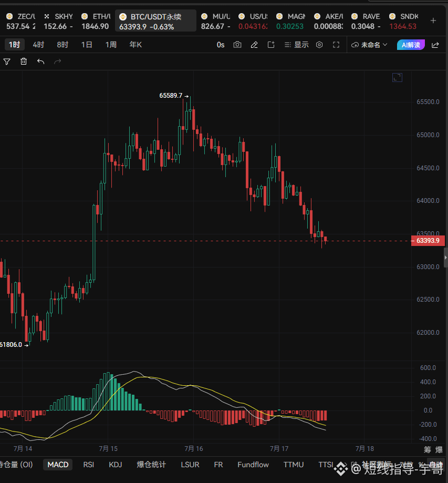Screen dimensions: 448x483
Task: Add a new symbol tab with plus
Action: pos(433,20)
